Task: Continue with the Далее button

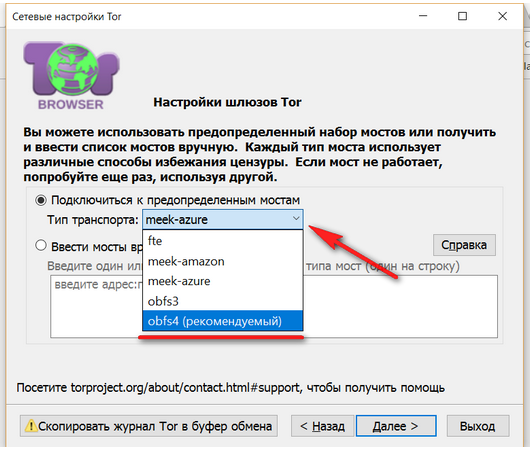Action: (396, 426)
